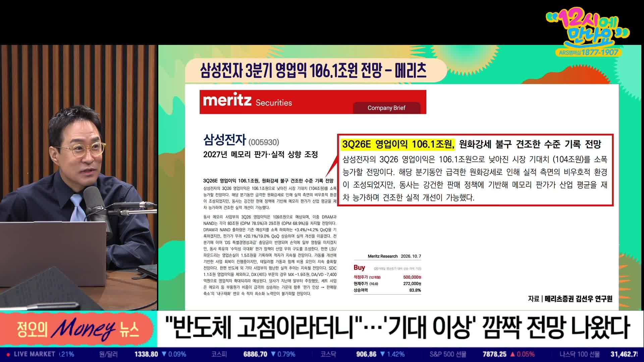
Task: Click the highlighted '3Q26E 영업이익 106.1조원,' text
Action: pos(398,144)
